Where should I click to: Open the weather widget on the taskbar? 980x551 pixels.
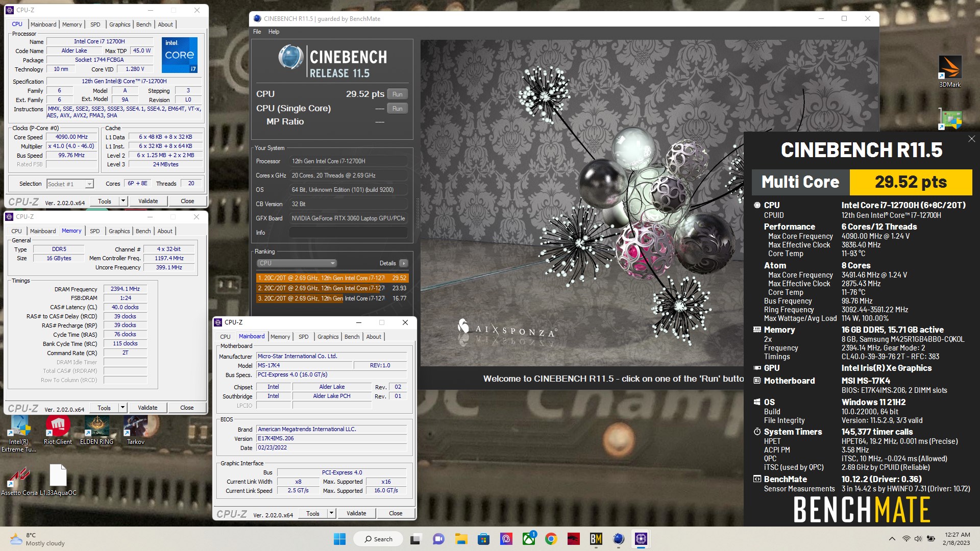click(38, 539)
